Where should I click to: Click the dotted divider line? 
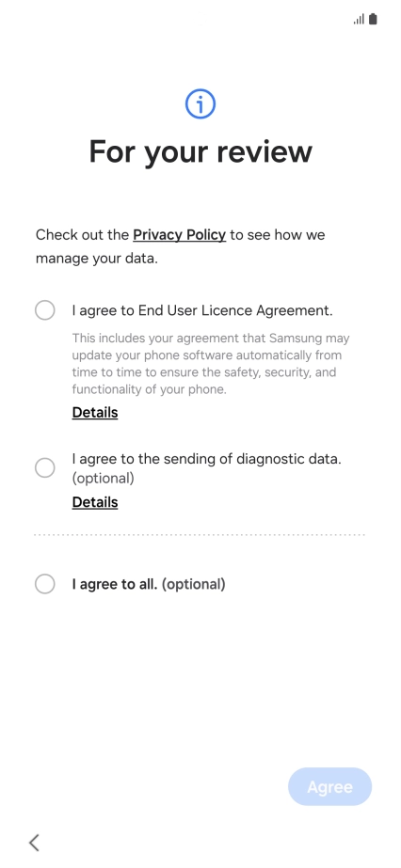(x=200, y=535)
